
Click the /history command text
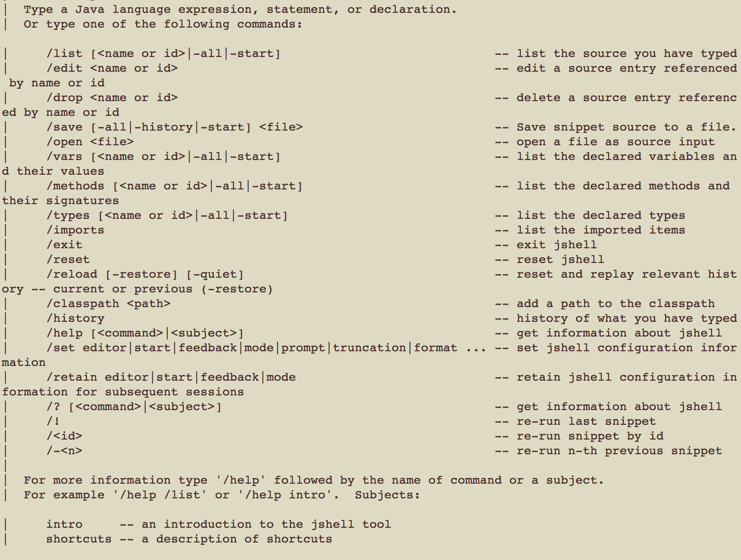coord(75,319)
